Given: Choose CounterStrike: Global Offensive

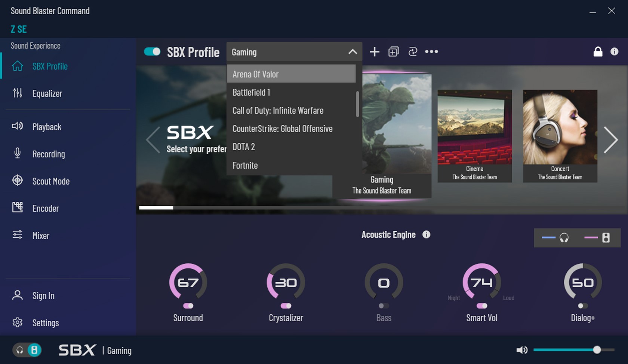Looking at the screenshot, I should tap(291, 129).
